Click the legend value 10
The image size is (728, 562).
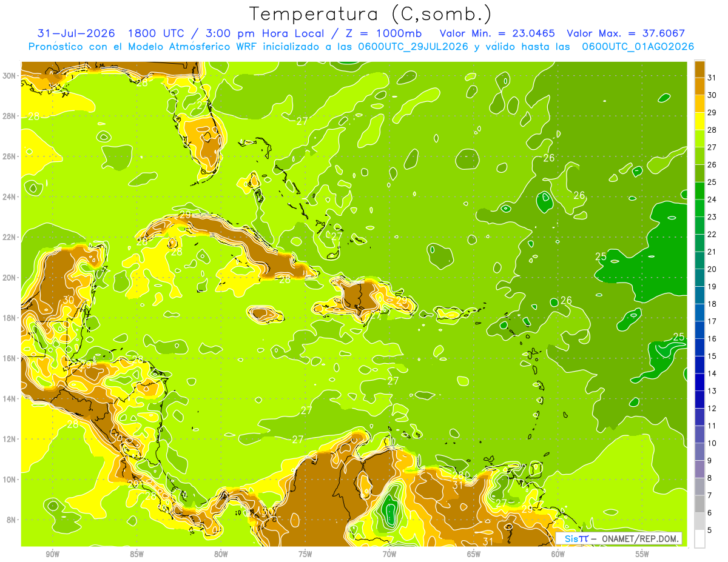[x=712, y=443]
